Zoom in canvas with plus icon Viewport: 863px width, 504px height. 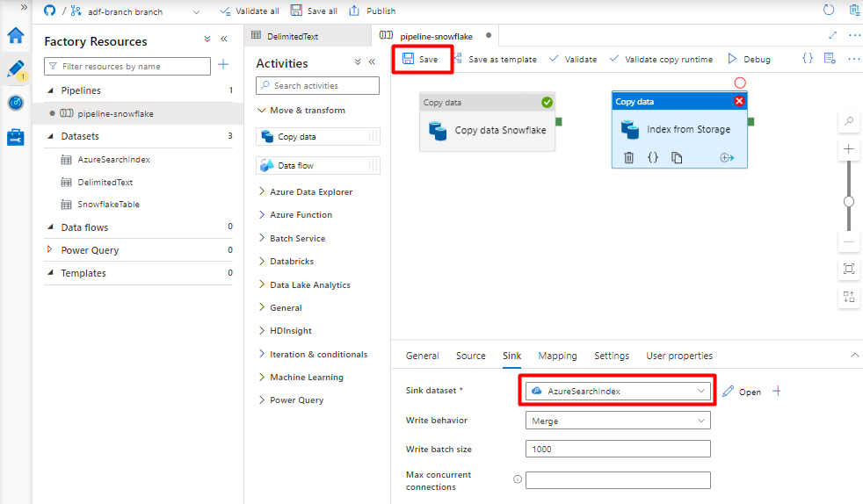[x=849, y=149]
